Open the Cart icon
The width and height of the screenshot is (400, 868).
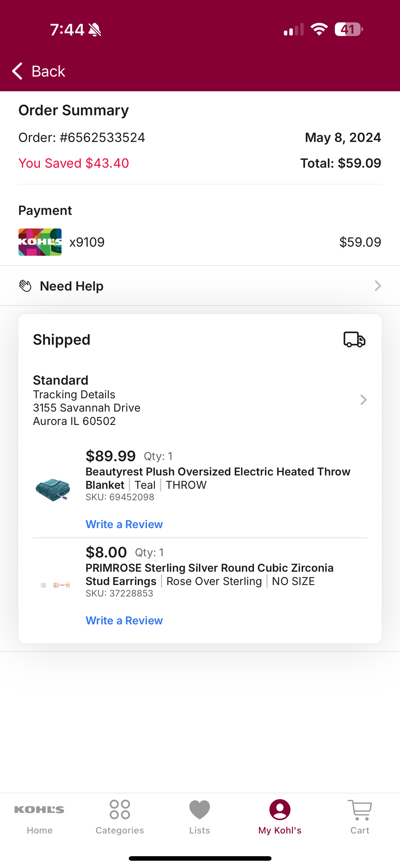pyautogui.click(x=359, y=810)
